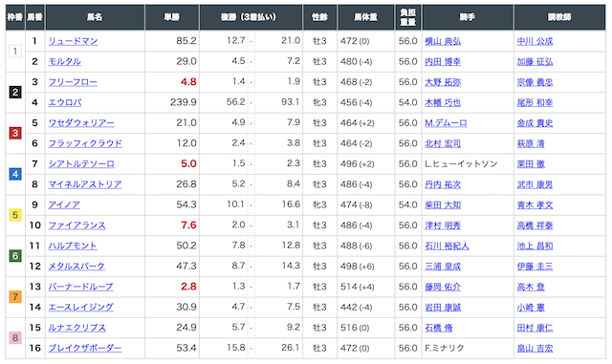Click the 馬名 column header
This screenshot has height=364, width=612.
pyautogui.click(x=95, y=17)
